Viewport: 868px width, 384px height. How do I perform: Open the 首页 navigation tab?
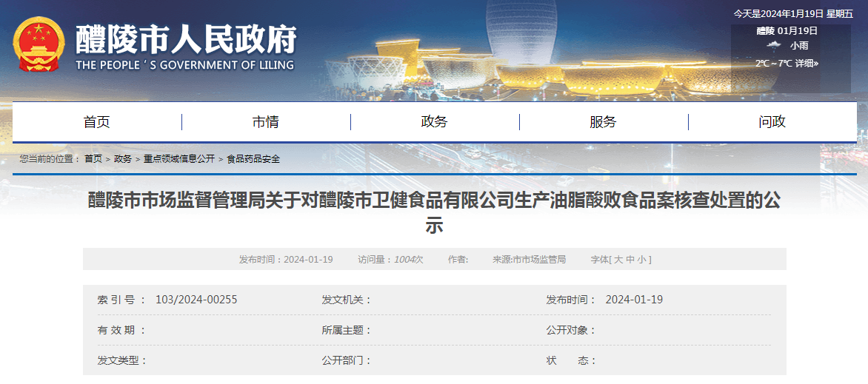pos(97,122)
